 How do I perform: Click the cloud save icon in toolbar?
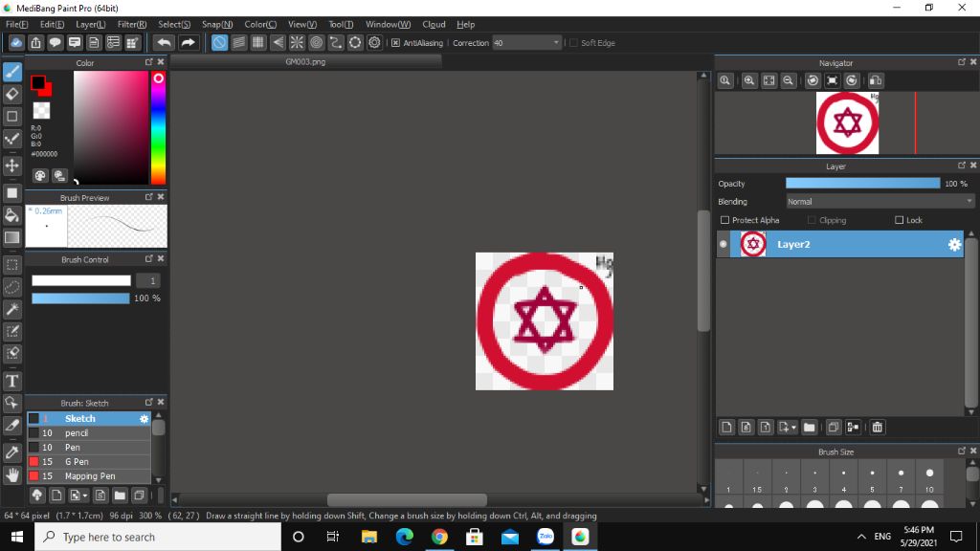16,42
